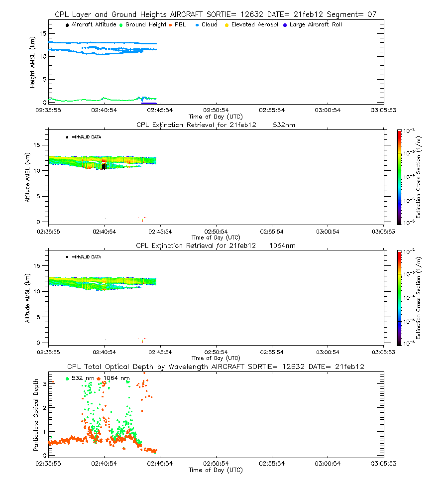Click the 'Height AMSL (km)' axis label
Viewport: 448px width, 483px height.
point(32,62)
